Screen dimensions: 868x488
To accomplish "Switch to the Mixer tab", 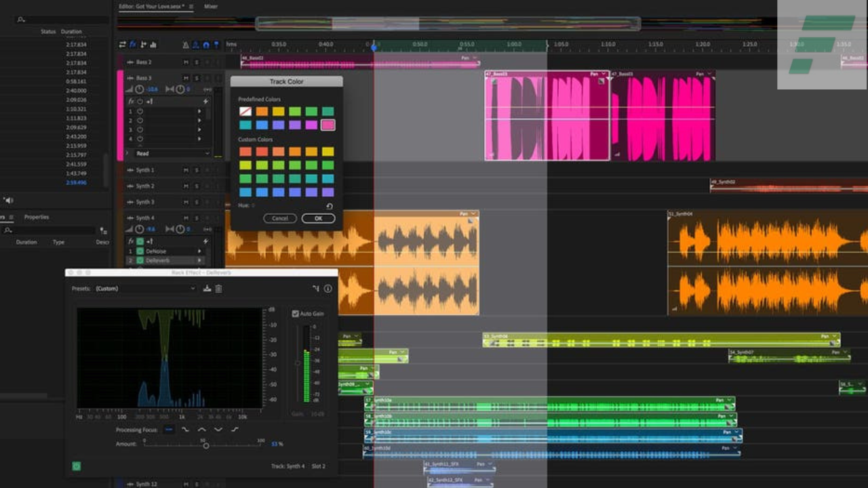I will point(211,7).
